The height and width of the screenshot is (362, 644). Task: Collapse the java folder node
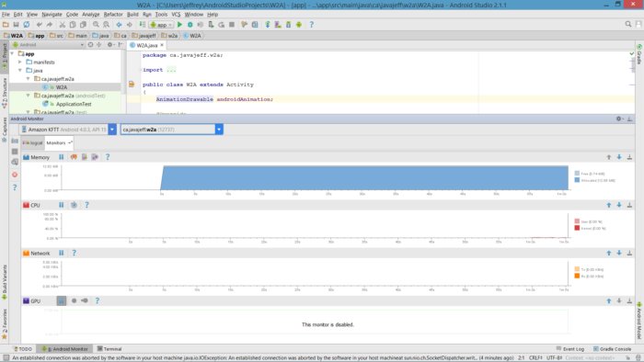20,71
